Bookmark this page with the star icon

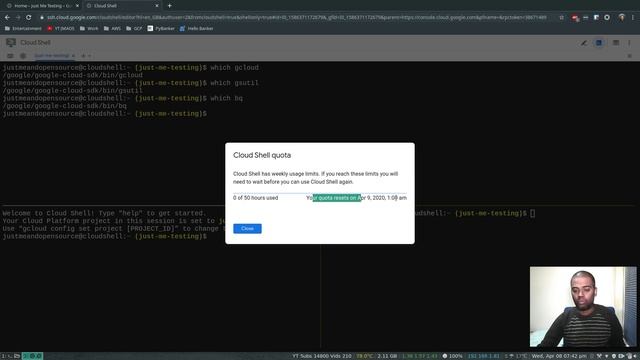click(562, 18)
